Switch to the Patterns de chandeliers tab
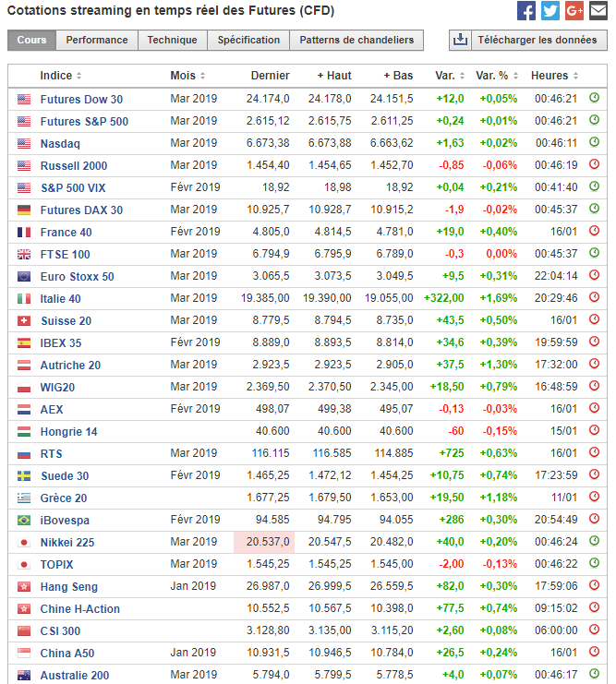Image resolution: width=616 pixels, height=684 pixels. [x=356, y=40]
